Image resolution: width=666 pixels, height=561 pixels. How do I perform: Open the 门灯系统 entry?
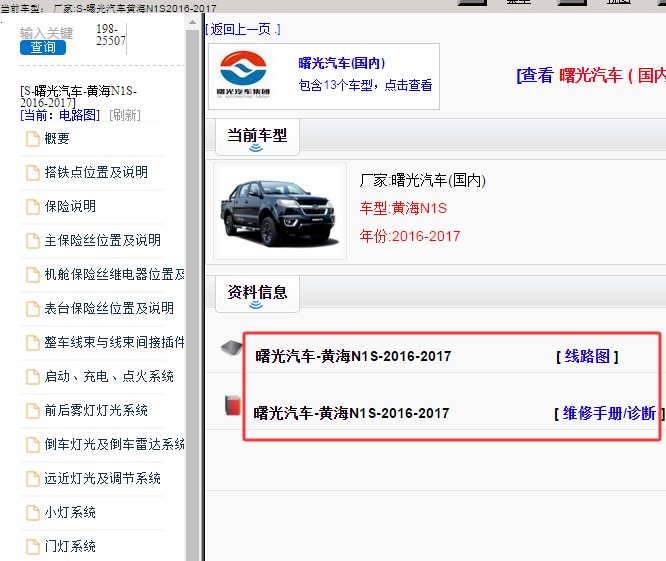(x=70, y=547)
